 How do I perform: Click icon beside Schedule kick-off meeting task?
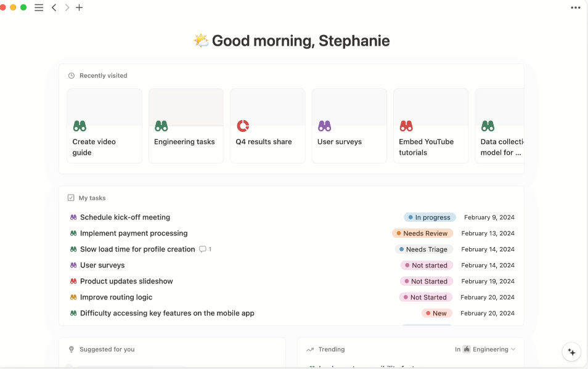click(73, 217)
